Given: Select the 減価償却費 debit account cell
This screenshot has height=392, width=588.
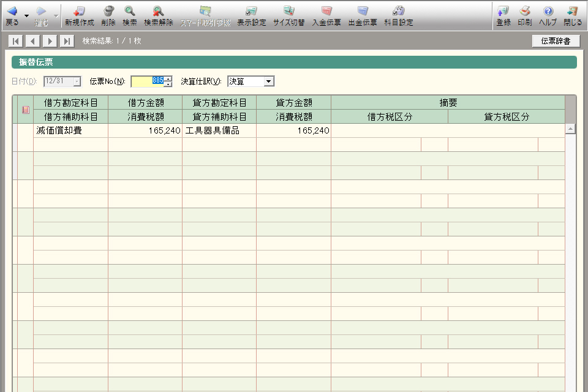Looking at the screenshot, I should (71, 130).
